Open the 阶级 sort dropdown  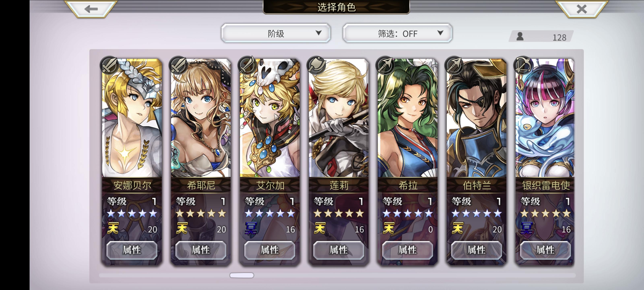pyautogui.click(x=276, y=33)
